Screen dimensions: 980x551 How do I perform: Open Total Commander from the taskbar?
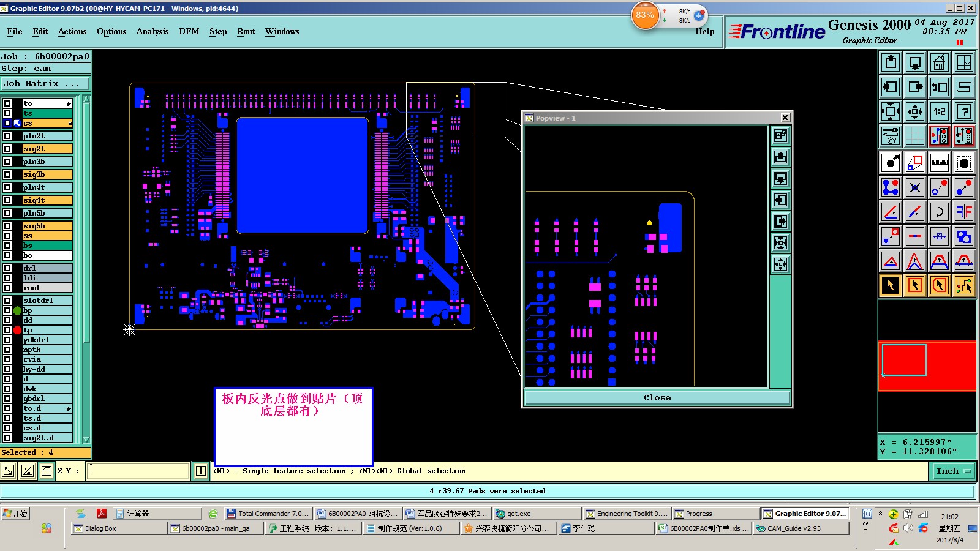click(268, 514)
